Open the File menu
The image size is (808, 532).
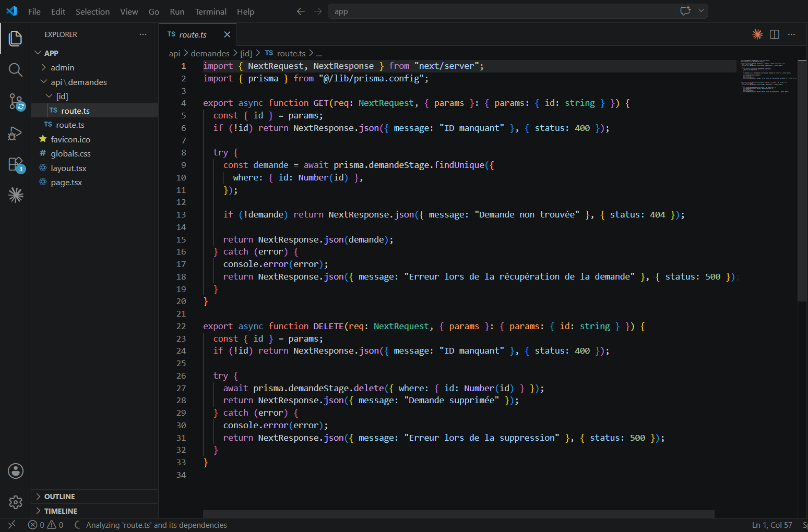click(x=34, y=11)
